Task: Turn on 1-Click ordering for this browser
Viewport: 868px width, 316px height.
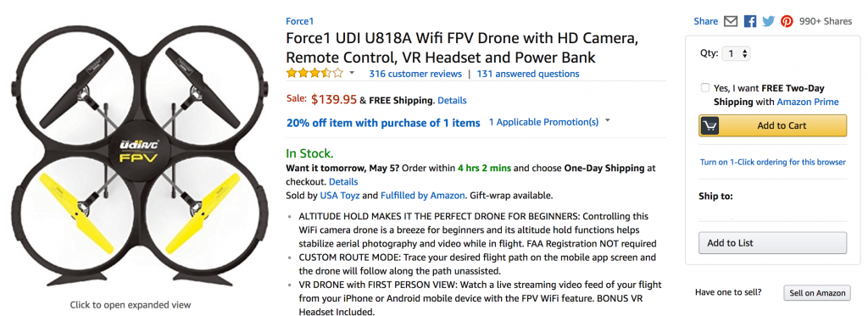Action: 773,162
